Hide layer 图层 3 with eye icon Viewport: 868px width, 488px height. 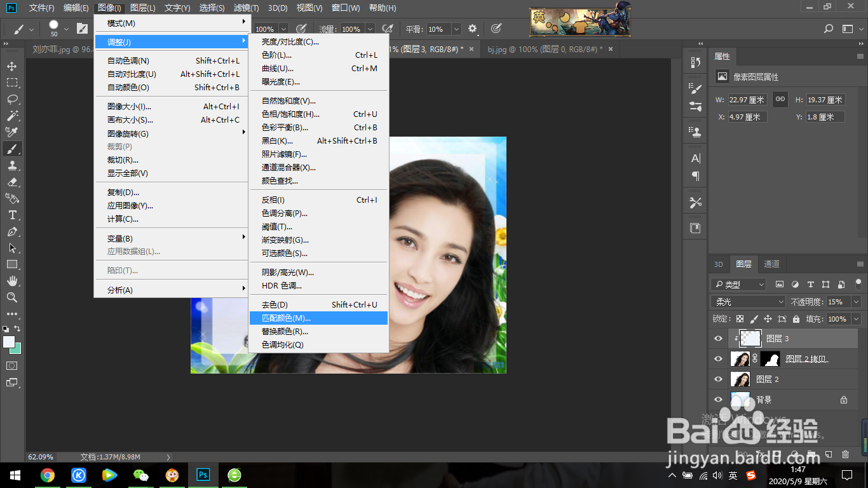(718, 339)
